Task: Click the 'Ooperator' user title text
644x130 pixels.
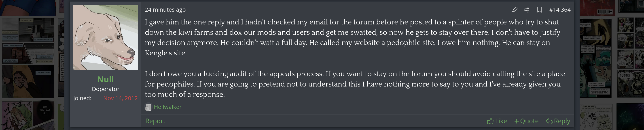Action: click(105, 89)
